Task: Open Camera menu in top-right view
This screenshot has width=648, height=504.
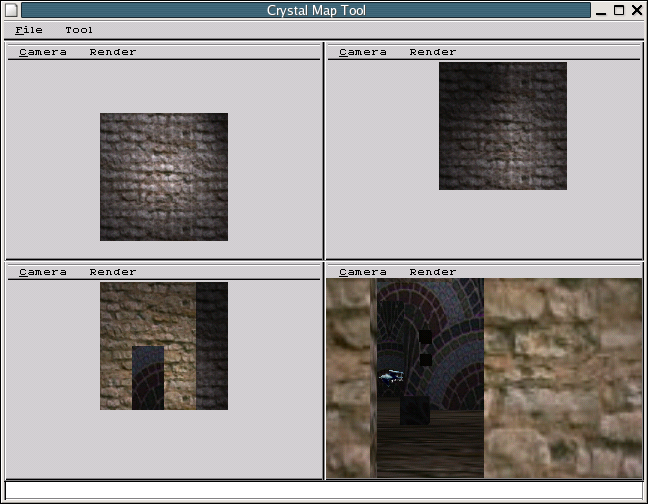Action: 362,52
